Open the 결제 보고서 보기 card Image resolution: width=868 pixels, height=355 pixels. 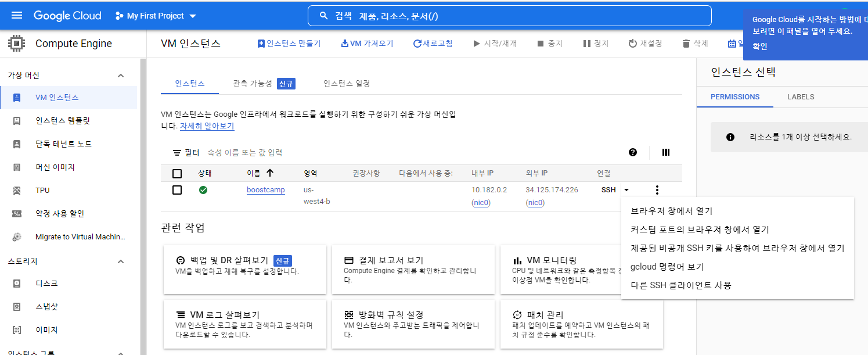click(413, 270)
